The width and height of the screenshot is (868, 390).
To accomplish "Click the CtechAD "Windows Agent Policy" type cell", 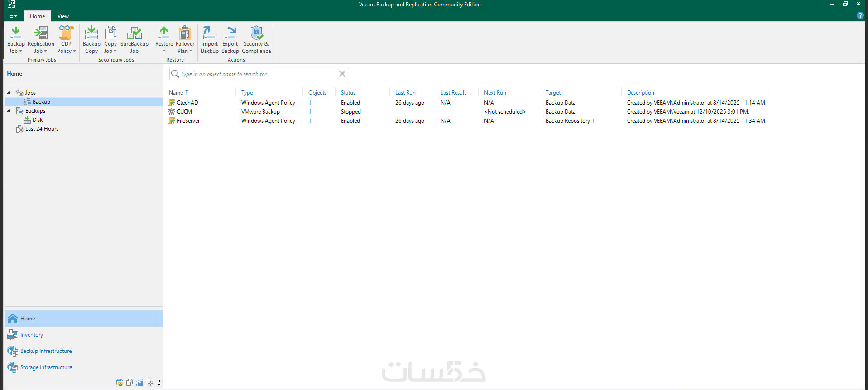I will pyautogui.click(x=268, y=103).
